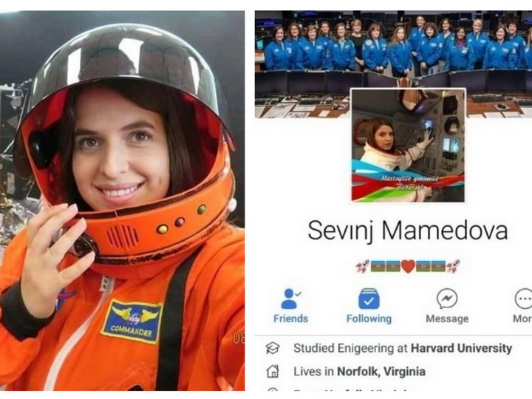Click the Following label text
This screenshot has width=532, height=399.
click(x=369, y=318)
